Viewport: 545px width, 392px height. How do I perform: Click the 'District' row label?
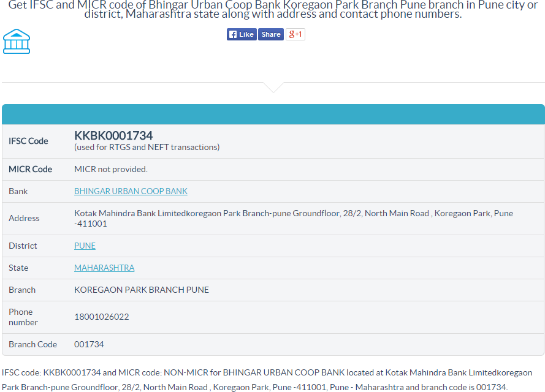click(x=23, y=246)
